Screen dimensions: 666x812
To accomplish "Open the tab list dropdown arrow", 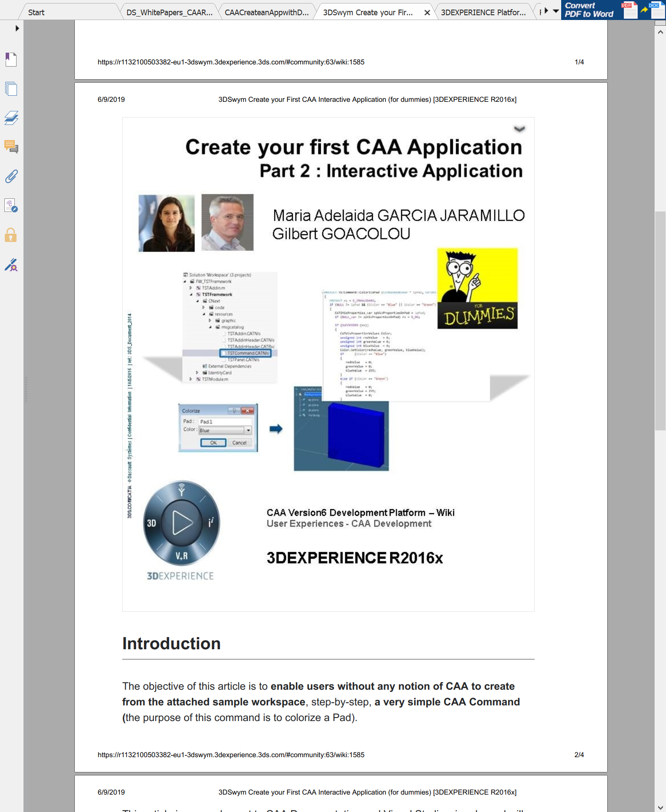I will 556,11.
